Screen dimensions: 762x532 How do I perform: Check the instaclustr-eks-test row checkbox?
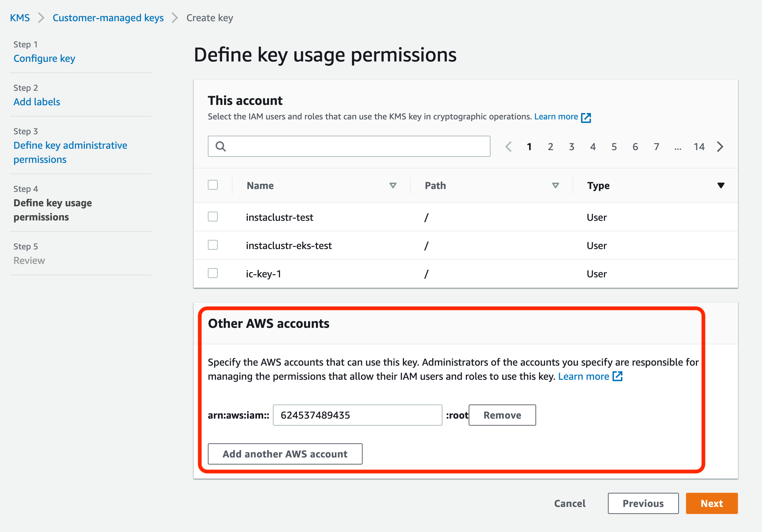(x=213, y=245)
